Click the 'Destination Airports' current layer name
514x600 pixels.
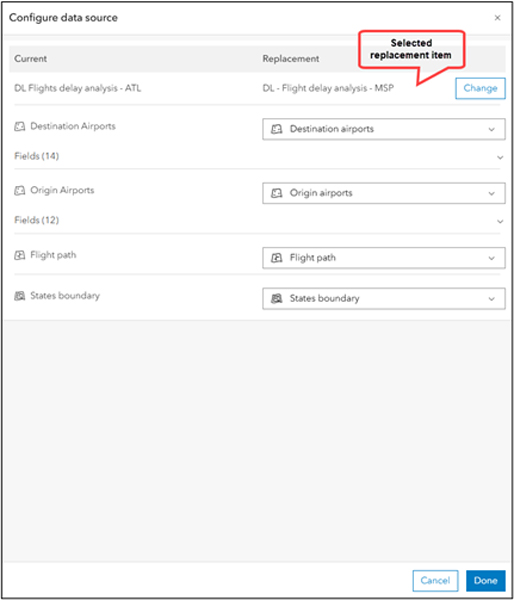click(73, 126)
